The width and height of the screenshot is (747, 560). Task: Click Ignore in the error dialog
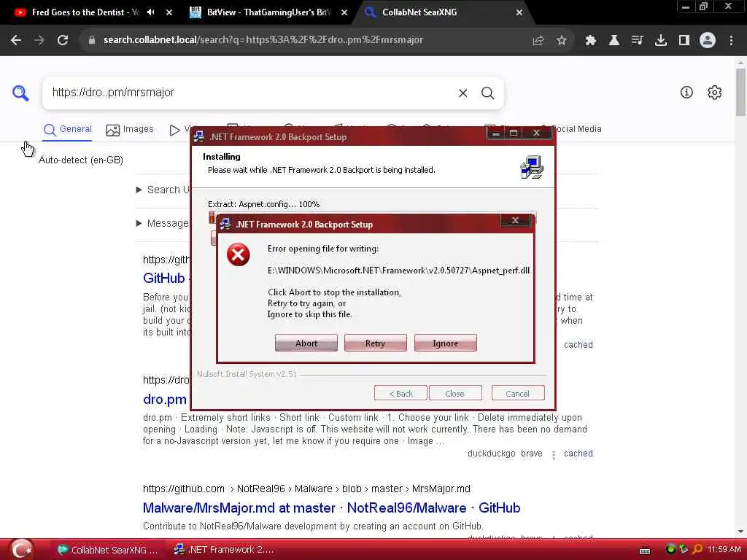[446, 343]
